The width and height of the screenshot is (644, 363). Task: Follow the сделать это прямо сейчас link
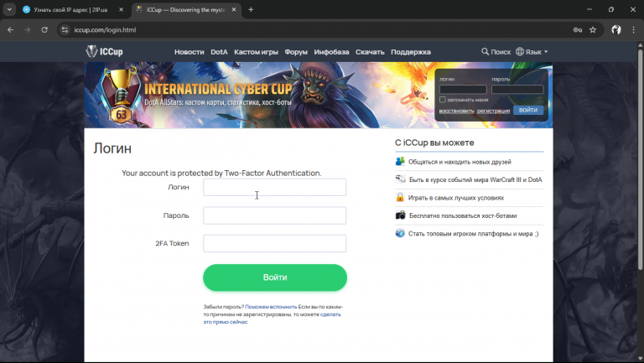click(x=272, y=319)
